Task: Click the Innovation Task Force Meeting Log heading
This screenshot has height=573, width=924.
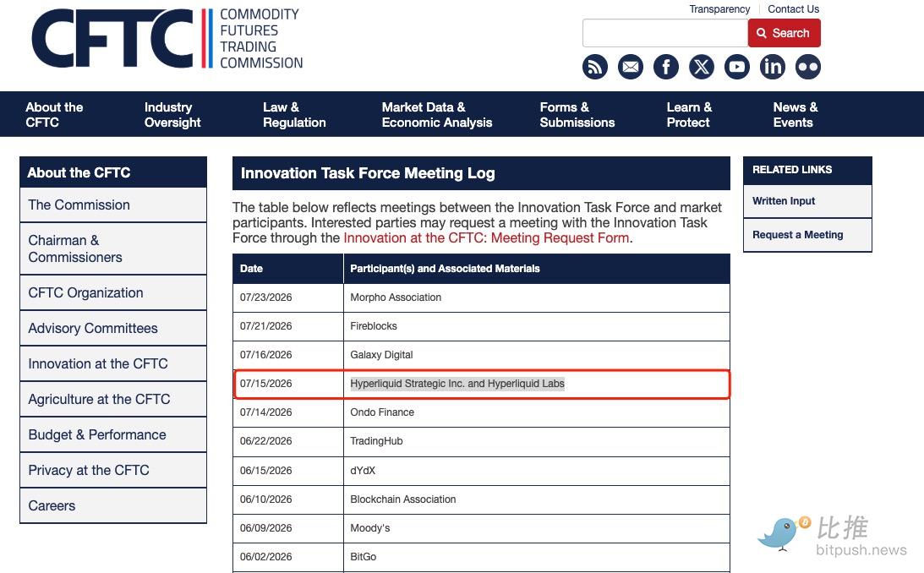Action: 368,173
